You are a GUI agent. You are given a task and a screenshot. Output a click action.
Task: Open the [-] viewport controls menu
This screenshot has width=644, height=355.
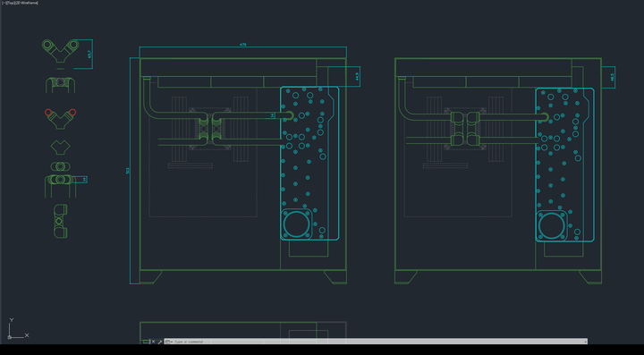[4, 3]
